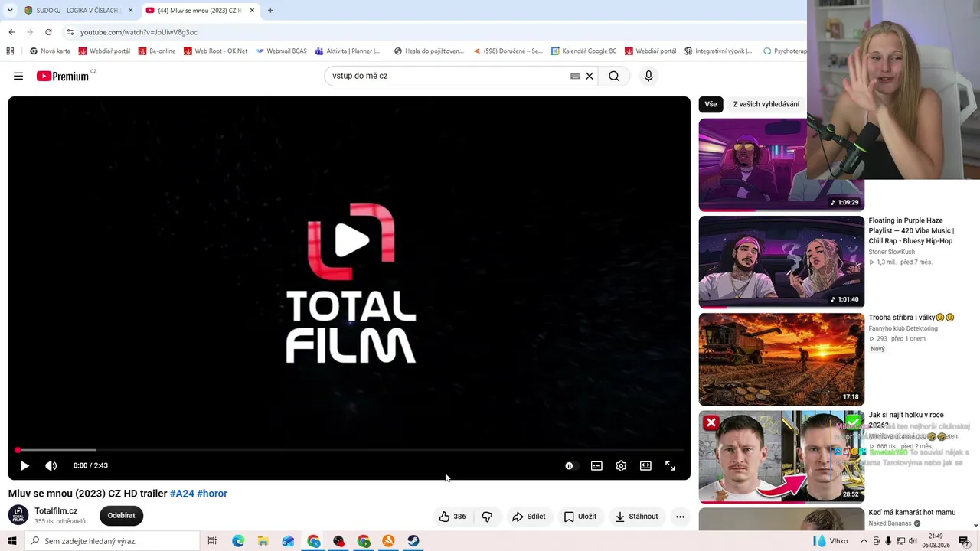Play the video from the control bar
Image resolution: width=980 pixels, height=551 pixels.
click(x=24, y=465)
